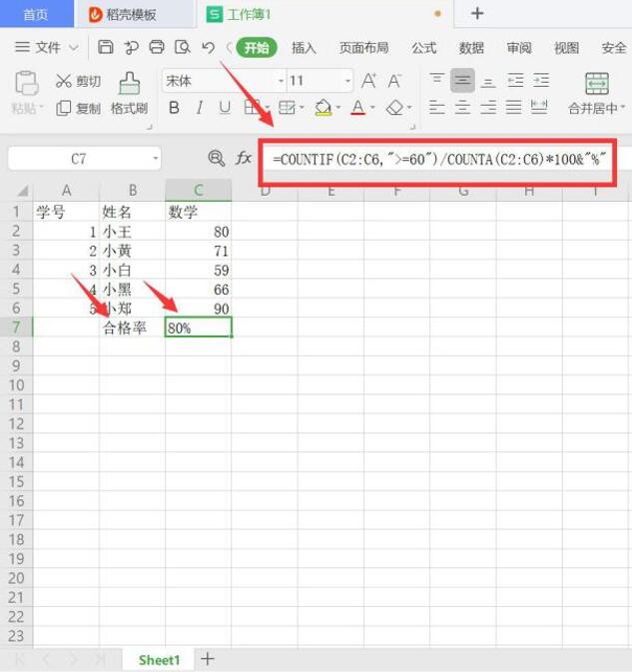
Task: Click the Undo arrow icon
Action: (209, 47)
